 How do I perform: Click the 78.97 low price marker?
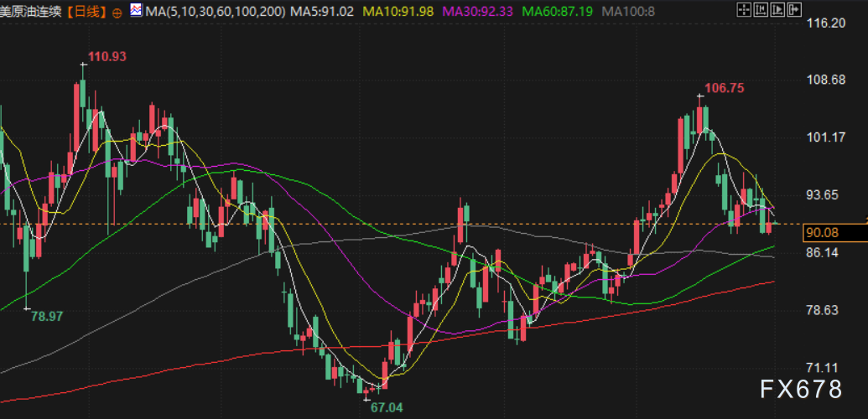click(x=47, y=317)
